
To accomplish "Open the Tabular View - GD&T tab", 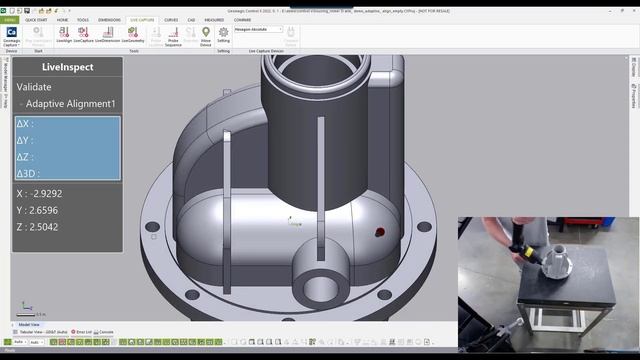I will pos(40,332).
